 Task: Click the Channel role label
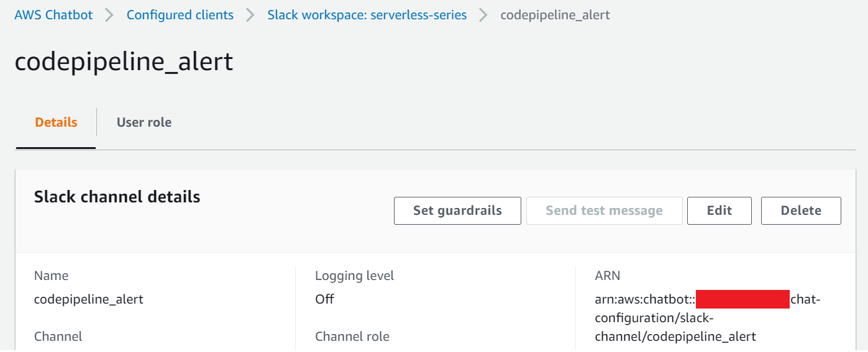point(352,336)
